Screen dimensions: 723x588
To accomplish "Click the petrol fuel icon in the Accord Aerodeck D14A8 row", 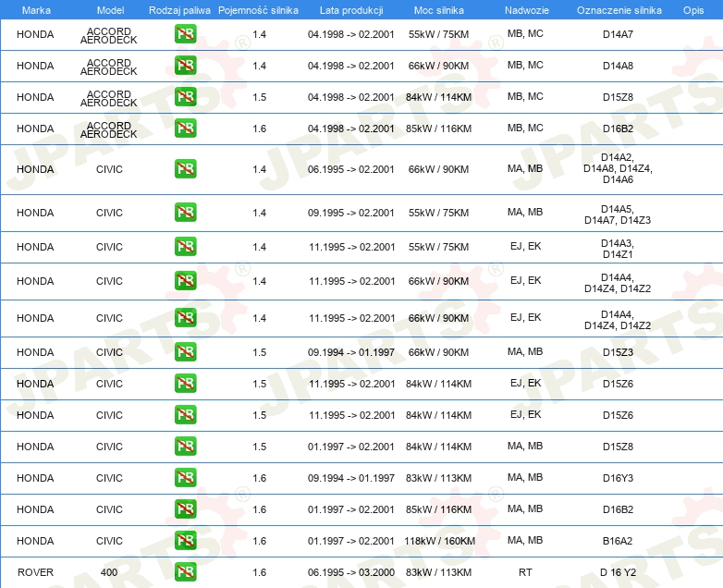I will click(185, 66).
